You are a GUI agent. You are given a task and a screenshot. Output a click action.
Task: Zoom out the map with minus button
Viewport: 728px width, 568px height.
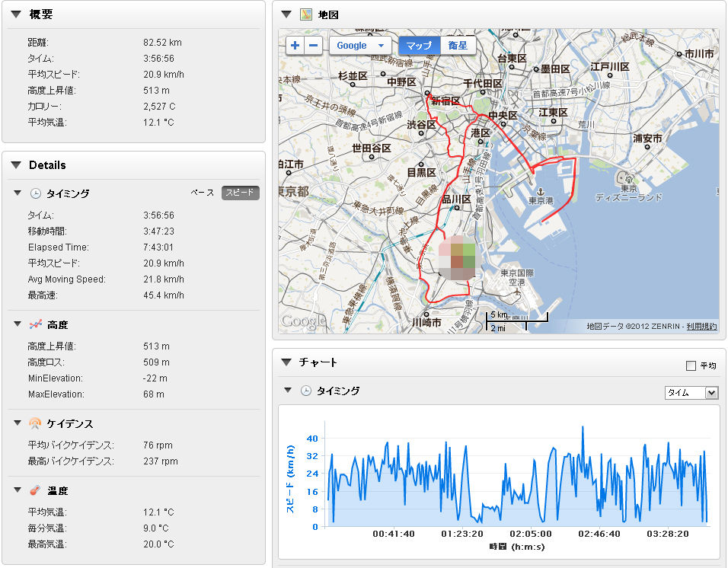(x=314, y=46)
